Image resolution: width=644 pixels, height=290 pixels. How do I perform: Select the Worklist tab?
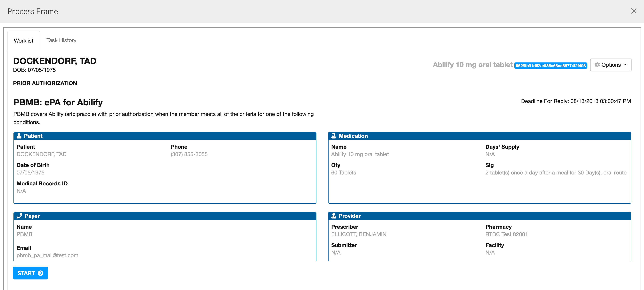pos(23,40)
